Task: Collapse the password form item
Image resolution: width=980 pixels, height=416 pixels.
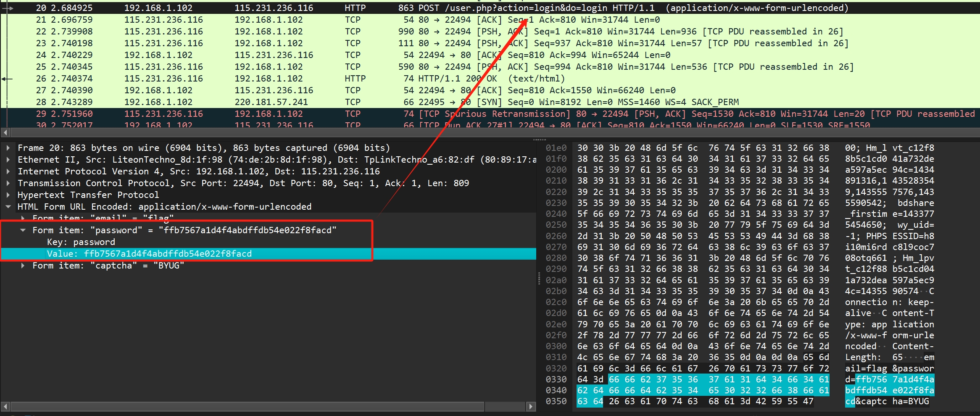Action: pyautogui.click(x=23, y=230)
